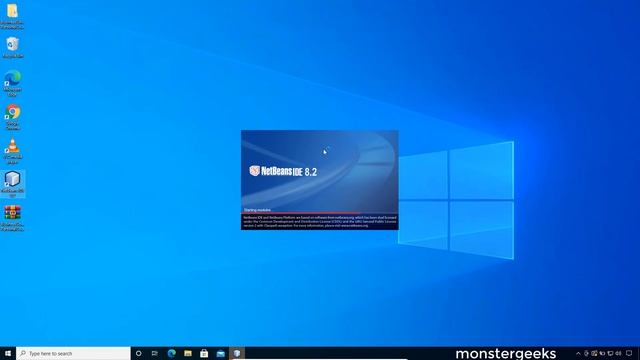
Task: Open VLC media player desktop shortcut
Action: pos(12,151)
